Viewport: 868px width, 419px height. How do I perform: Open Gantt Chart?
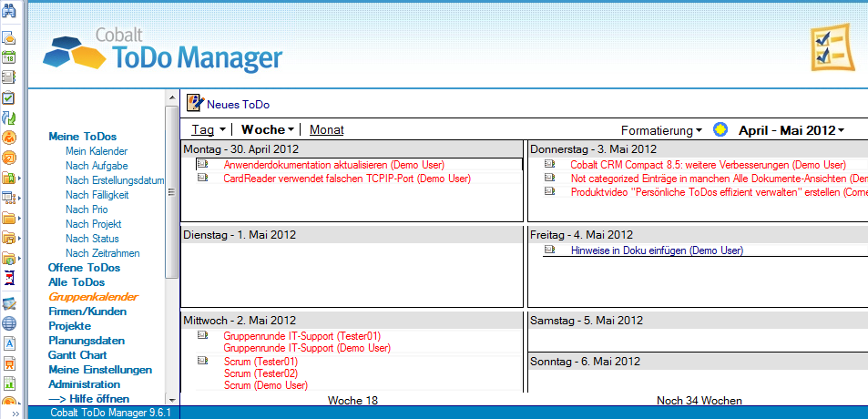click(77, 355)
